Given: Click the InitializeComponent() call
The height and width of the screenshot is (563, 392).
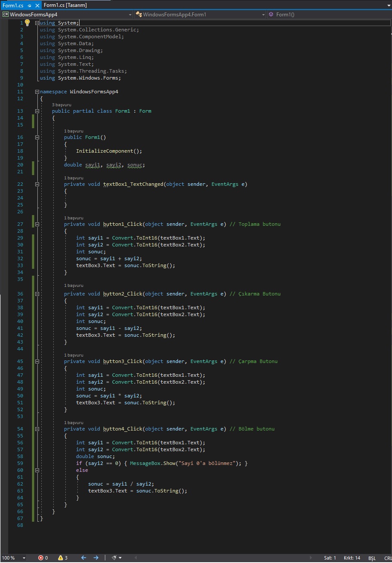Looking at the screenshot, I should [109, 151].
